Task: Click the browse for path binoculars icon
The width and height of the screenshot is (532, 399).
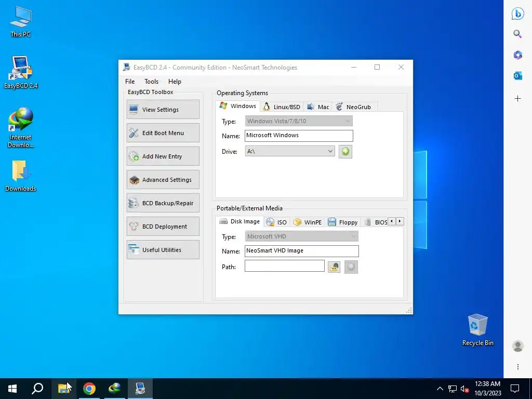Action: [334, 267]
